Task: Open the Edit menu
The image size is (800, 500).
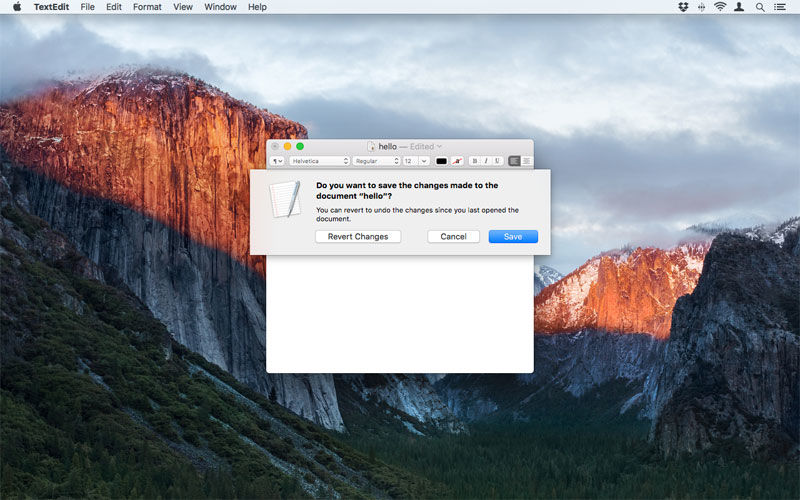Action: [114, 7]
